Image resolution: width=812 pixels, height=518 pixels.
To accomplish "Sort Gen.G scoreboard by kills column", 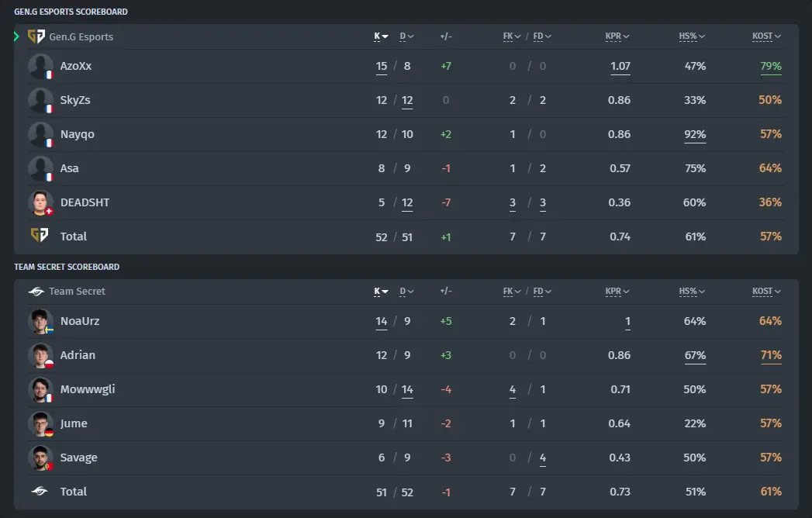I will pos(381,36).
